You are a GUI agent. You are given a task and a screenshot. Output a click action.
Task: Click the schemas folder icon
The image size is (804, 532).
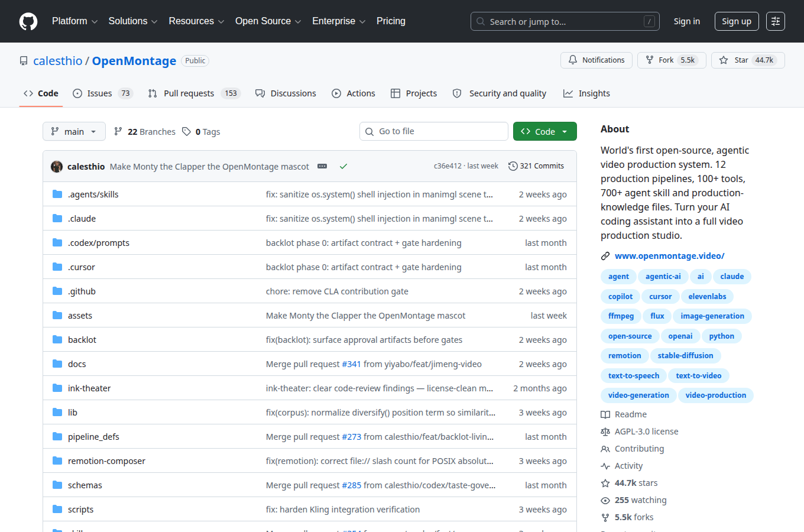tap(57, 485)
